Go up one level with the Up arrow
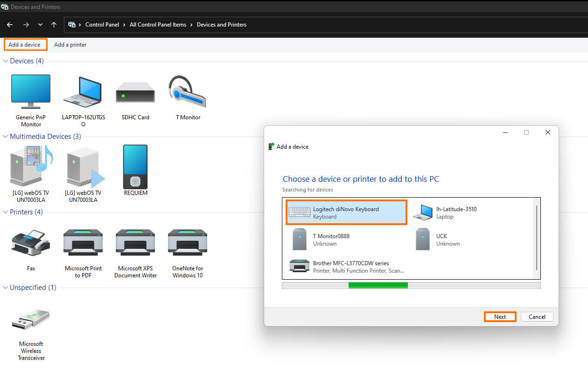Viewport: 588px width, 371px height. (54, 25)
